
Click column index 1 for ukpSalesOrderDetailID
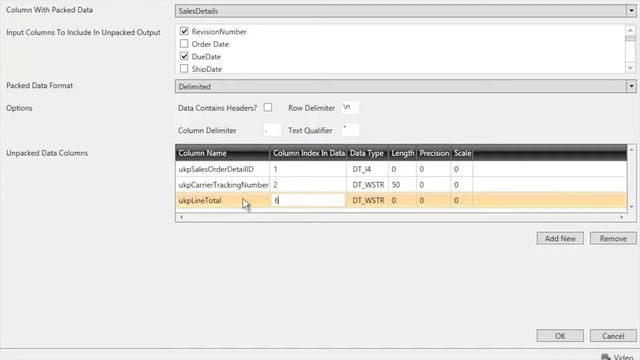coord(308,169)
